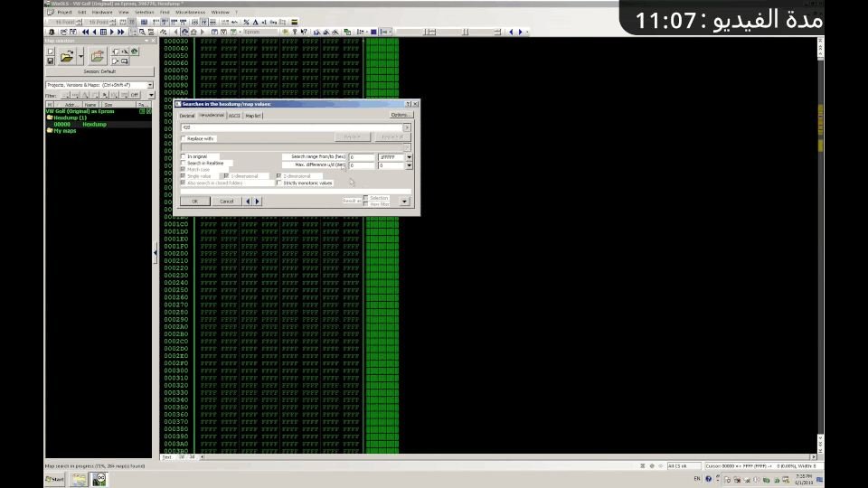Switch to the ASCII search tab

(234, 116)
